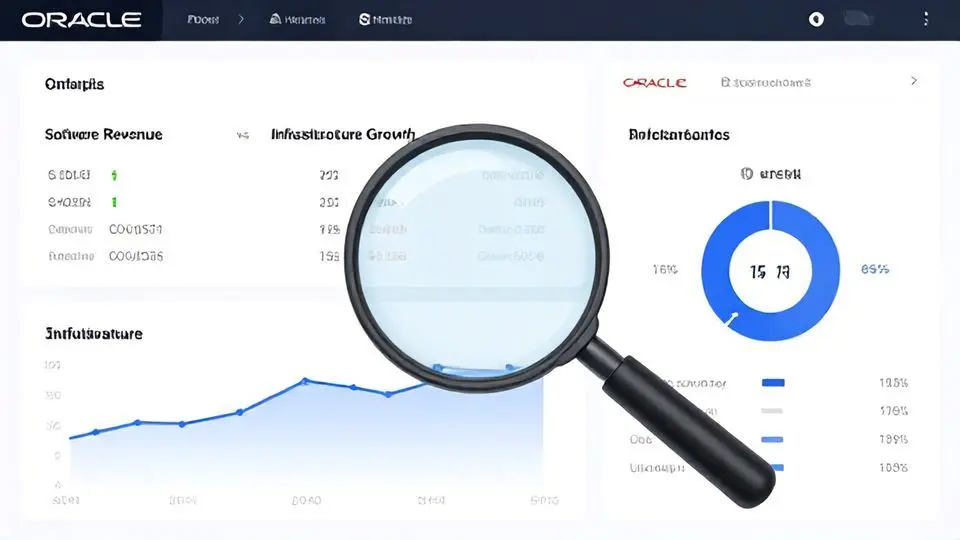The width and height of the screenshot is (960, 540).
Task: Click the red Oracle logo in right panel
Action: click(x=654, y=83)
